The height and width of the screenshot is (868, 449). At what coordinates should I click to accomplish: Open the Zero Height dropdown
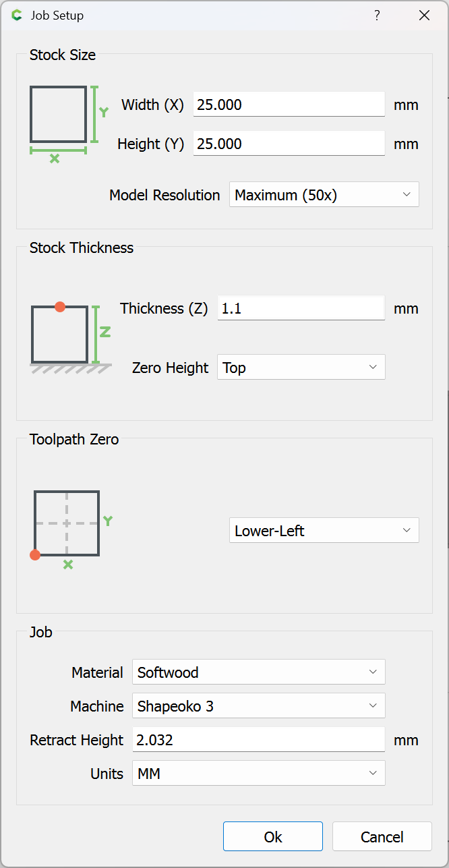point(301,368)
